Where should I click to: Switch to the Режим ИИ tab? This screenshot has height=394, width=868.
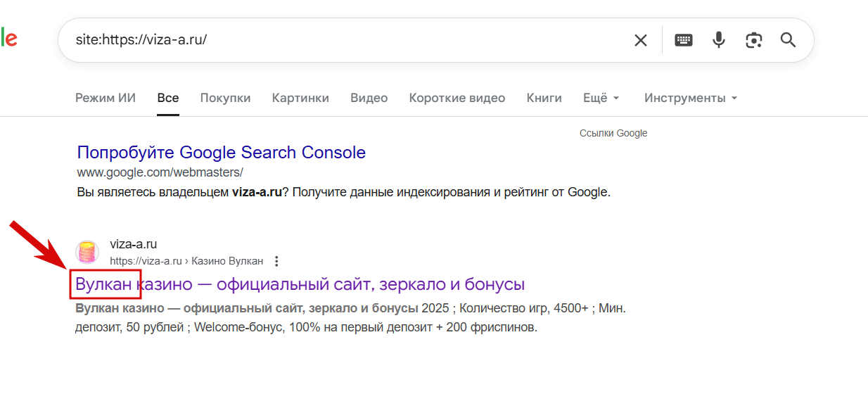(x=106, y=98)
